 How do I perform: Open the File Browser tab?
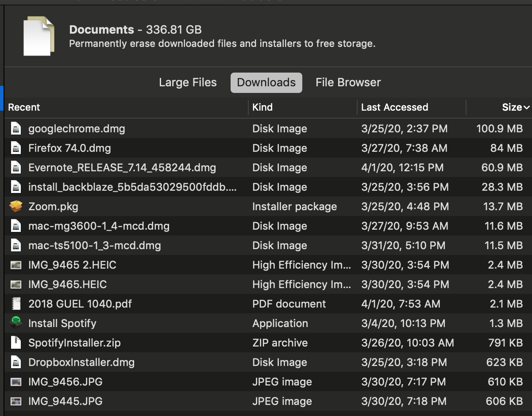pos(348,83)
